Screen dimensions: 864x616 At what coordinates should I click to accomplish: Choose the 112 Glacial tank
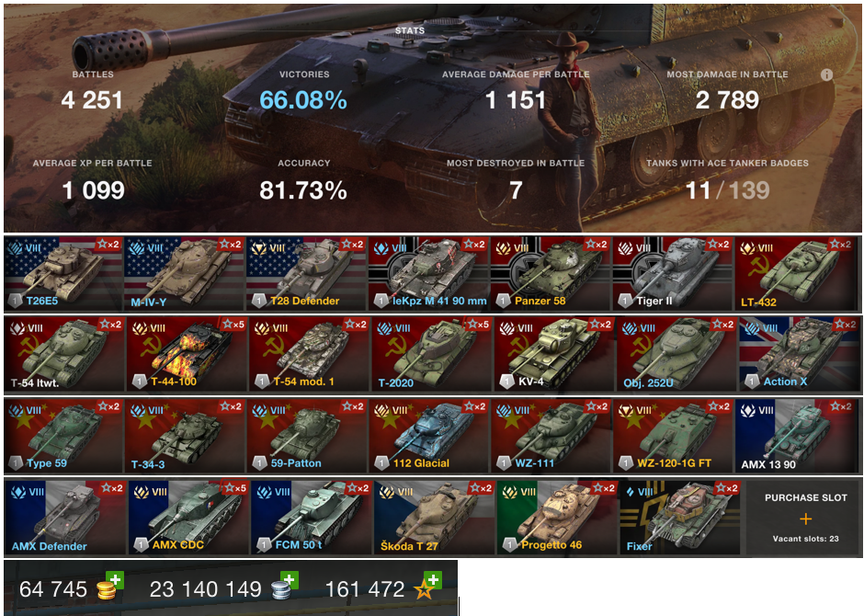428,436
